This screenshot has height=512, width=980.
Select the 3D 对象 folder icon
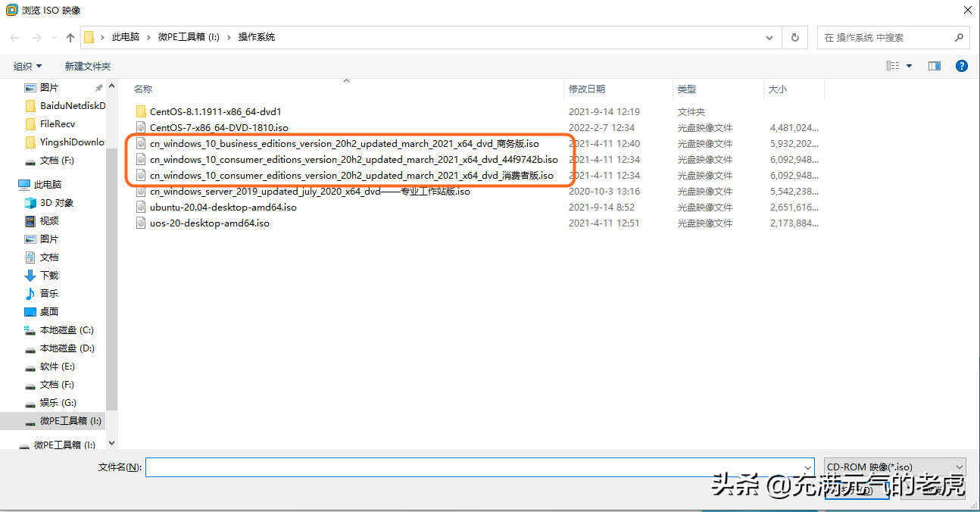click(30, 202)
